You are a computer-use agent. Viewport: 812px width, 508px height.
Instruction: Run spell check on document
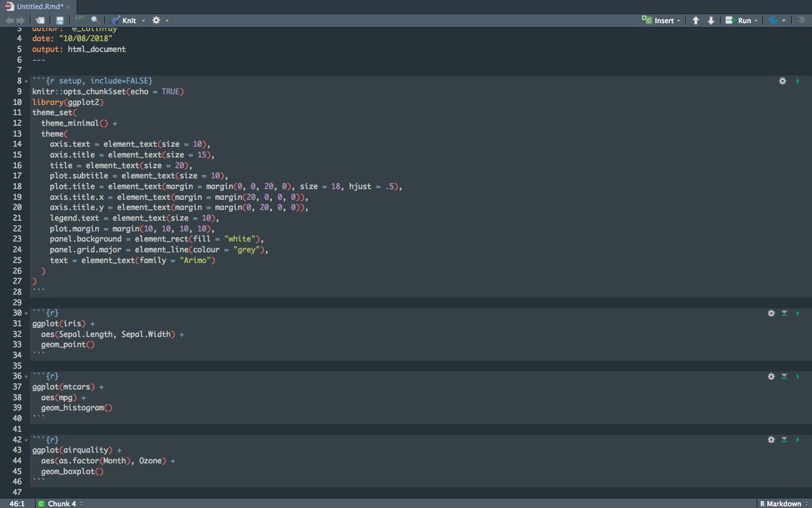tap(80, 20)
